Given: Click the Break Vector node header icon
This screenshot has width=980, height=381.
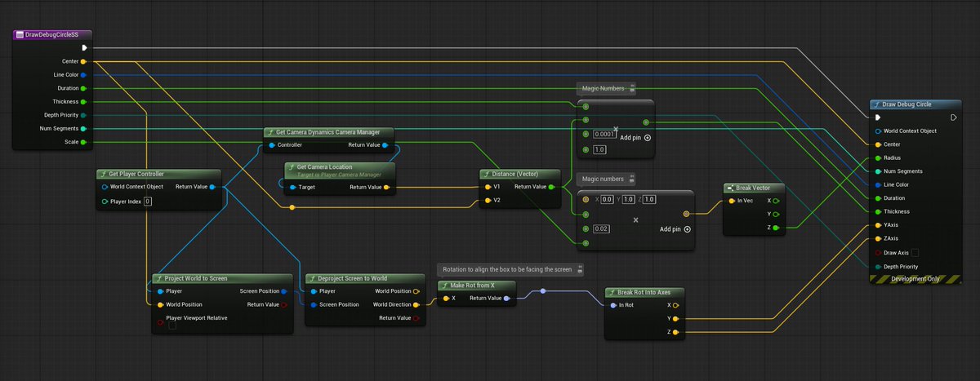Looking at the screenshot, I should [x=730, y=188].
